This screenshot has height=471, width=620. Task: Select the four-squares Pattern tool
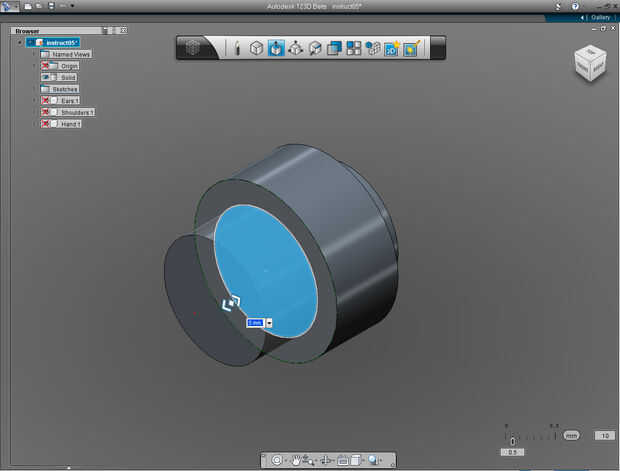[x=353, y=48]
